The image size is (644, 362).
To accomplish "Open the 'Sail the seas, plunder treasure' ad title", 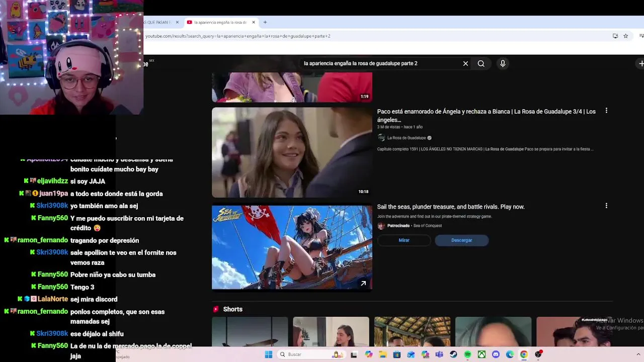I will [x=451, y=207].
